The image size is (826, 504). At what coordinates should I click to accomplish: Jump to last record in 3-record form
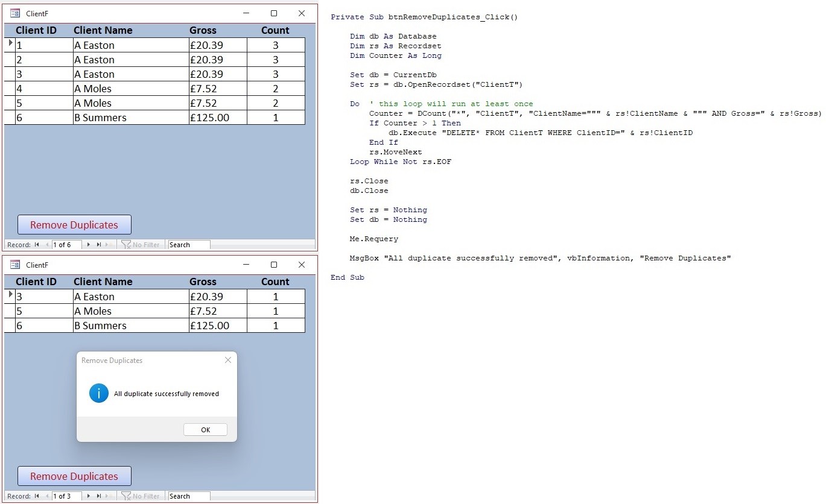(x=98, y=496)
